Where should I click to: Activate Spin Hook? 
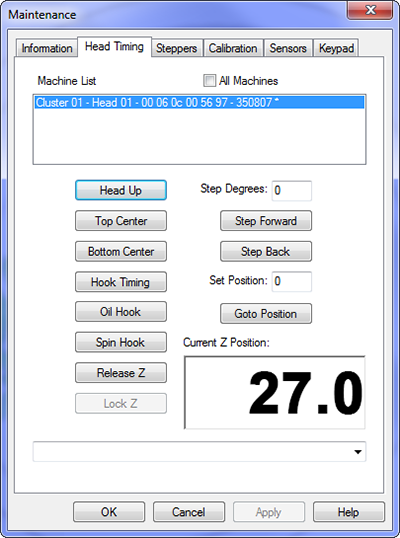tap(121, 342)
